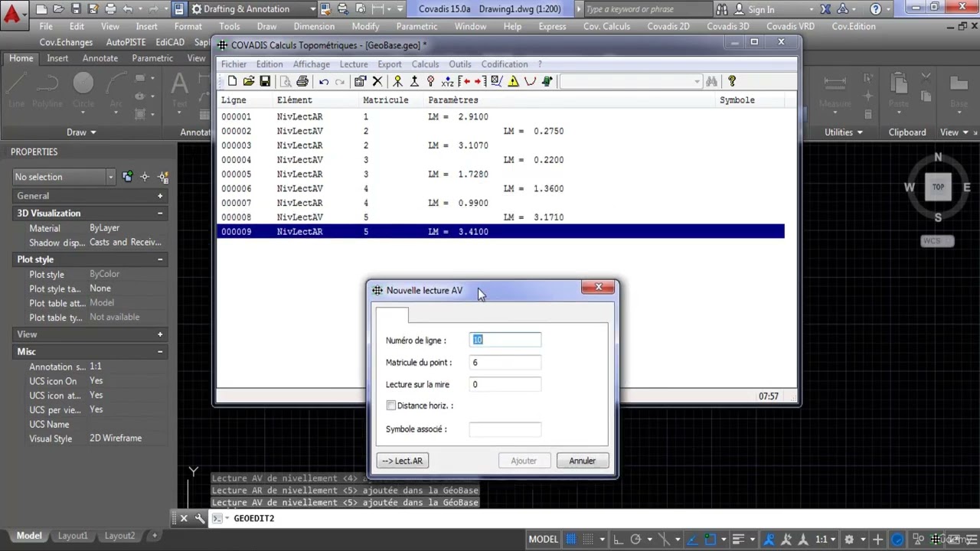
Task: Click the Select Objects icon in Properties panel
Action: [x=145, y=177]
